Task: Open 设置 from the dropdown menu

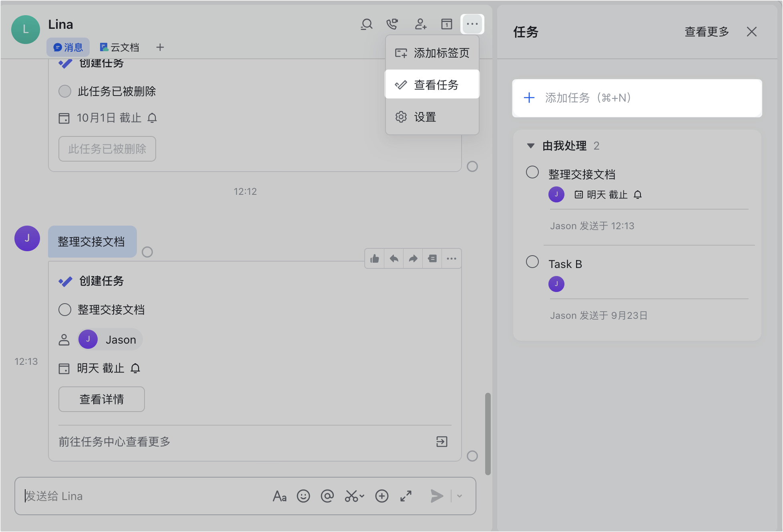Action: pyautogui.click(x=432, y=117)
